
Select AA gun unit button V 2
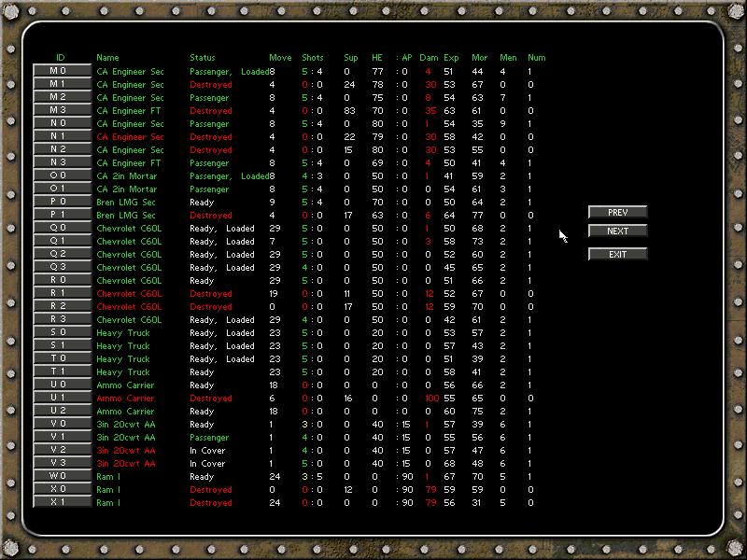62,451
